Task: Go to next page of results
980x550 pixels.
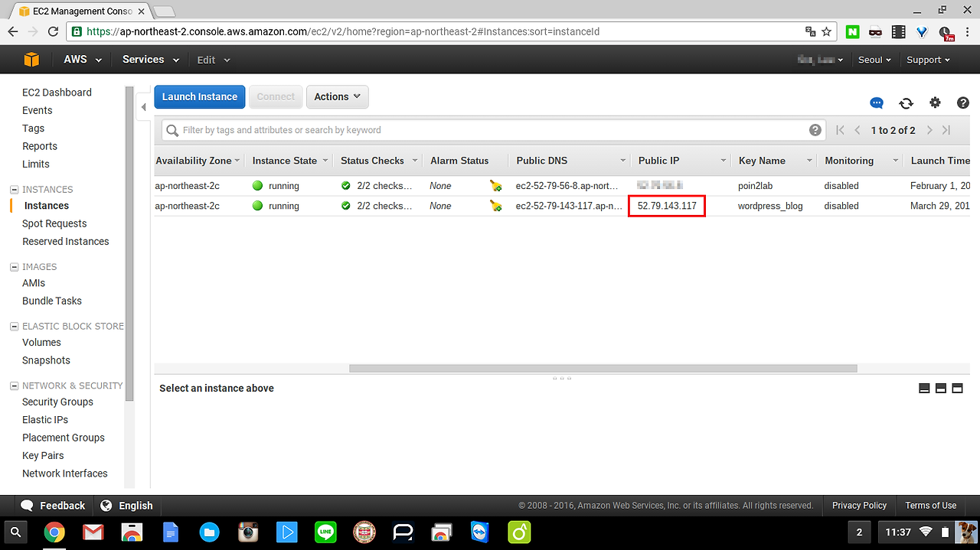Action: click(x=929, y=130)
